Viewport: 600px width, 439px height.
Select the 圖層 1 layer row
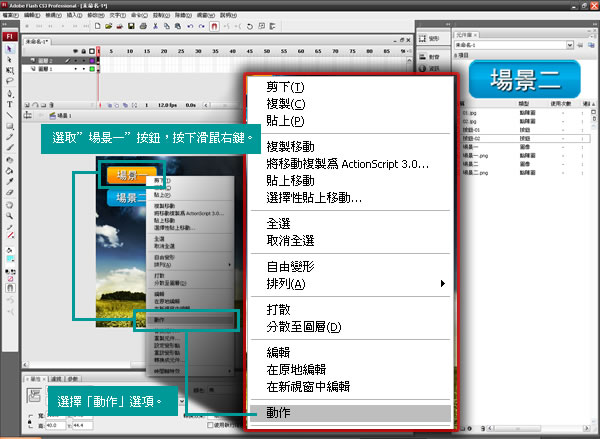pyautogui.click(x=60, y=69)
